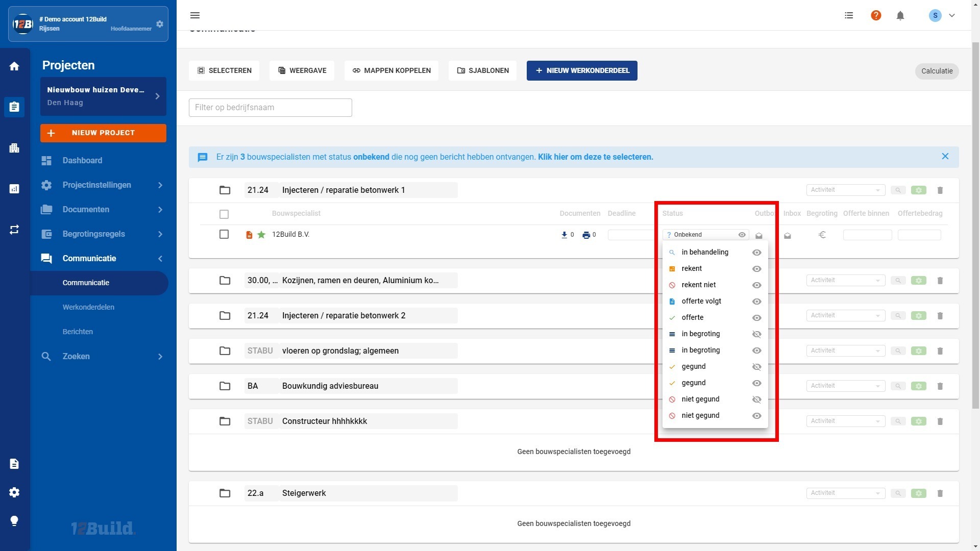Open the notifications bell
The width and height of the screenshot is (980, 551).
pos(900,15)
